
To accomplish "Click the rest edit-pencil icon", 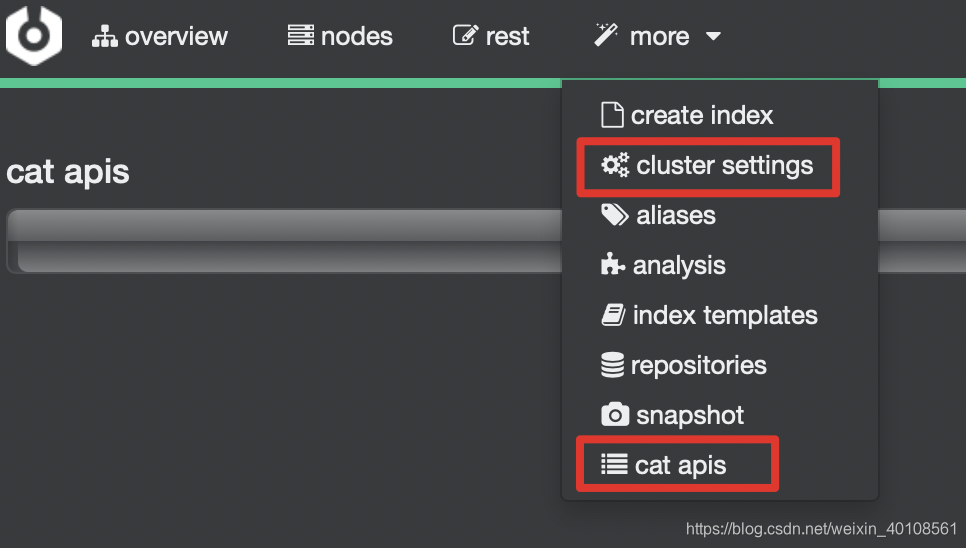I will pyautogui.click(x=465, y=35).
